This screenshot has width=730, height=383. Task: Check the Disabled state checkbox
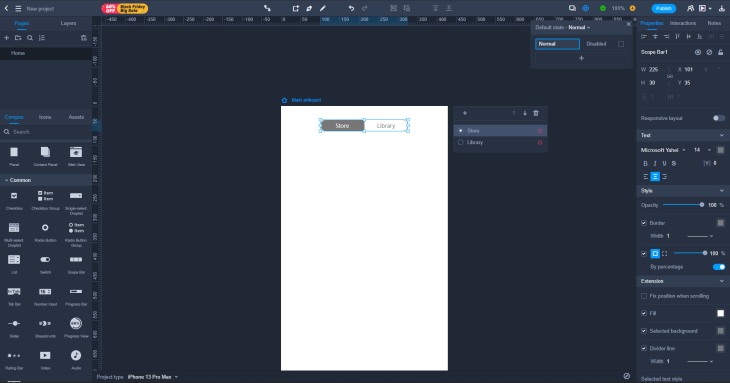point(621,44)
